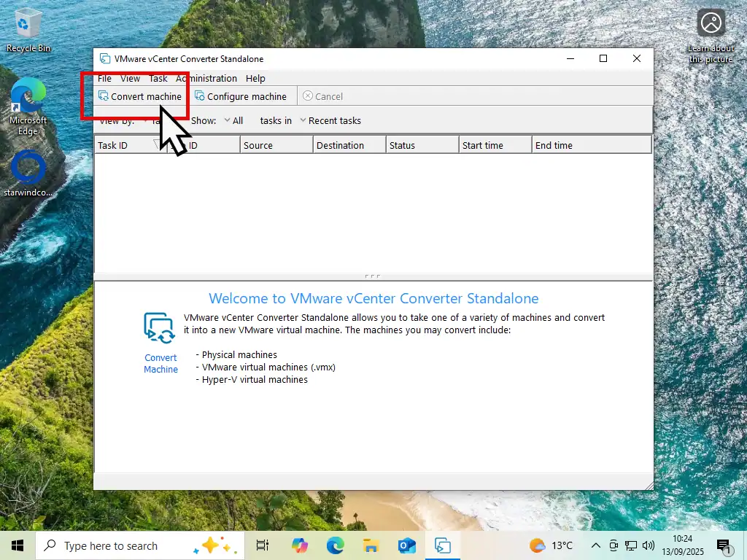Open the Windows Start menu
This screenshot has height=560, width=747.
pos(18,545)
